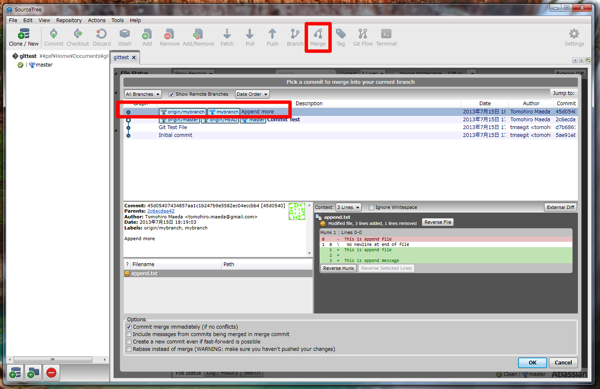600x389 pixels.
Task: Select append.txt in the file list
Action: tap(218, 273)
